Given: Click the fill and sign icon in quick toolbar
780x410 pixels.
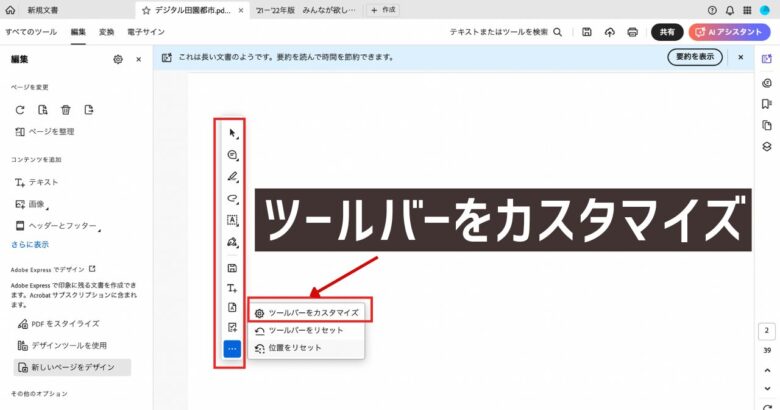Looking at the screenshot, I should [x=232, y=327].
